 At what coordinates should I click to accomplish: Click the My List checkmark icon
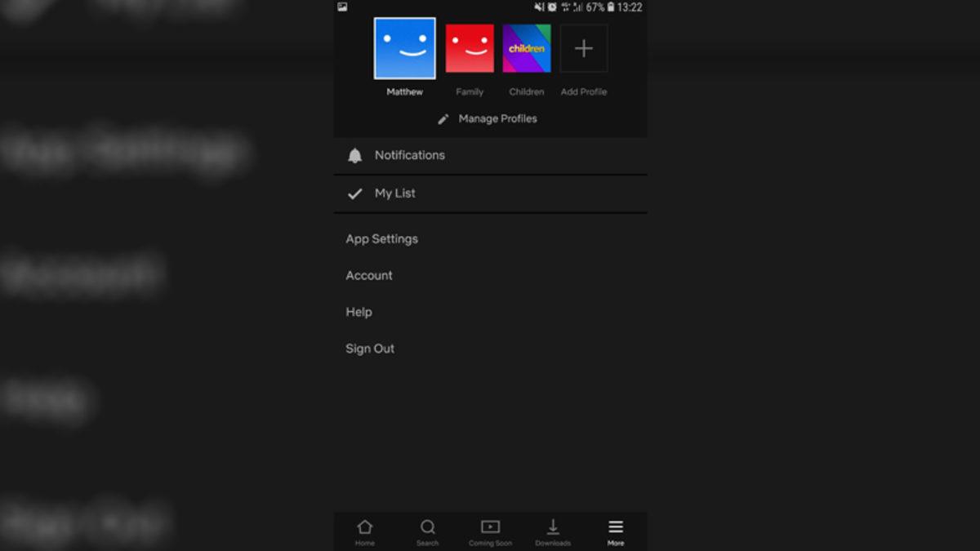click(x=354, y=193)
